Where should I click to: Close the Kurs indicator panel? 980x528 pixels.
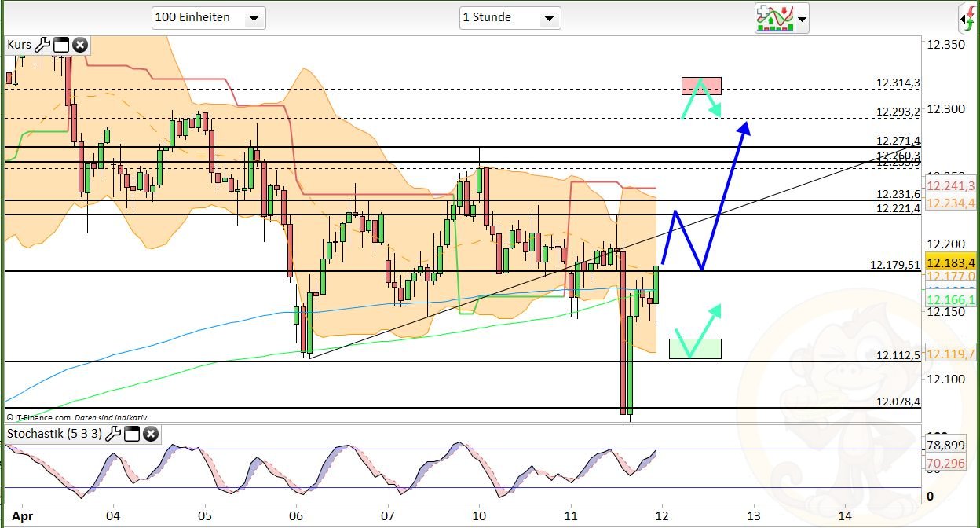coord(80,45)
